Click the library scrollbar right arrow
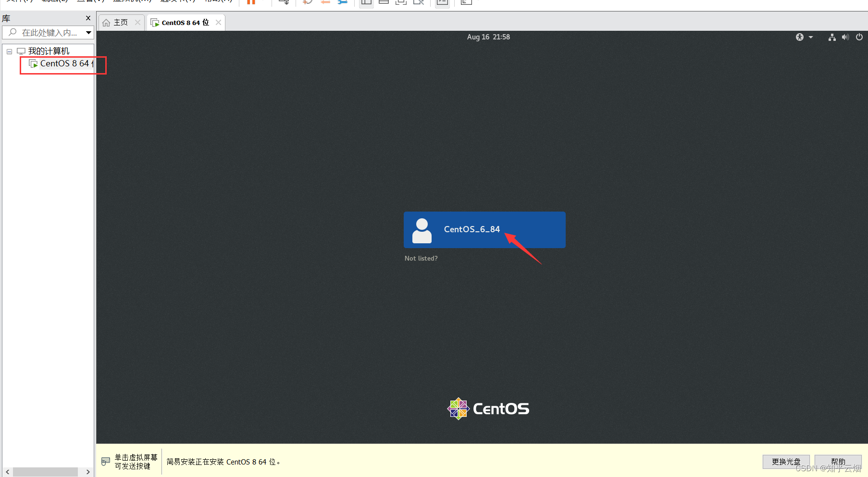This screenshot has height=477, width=868. [88, 472]
